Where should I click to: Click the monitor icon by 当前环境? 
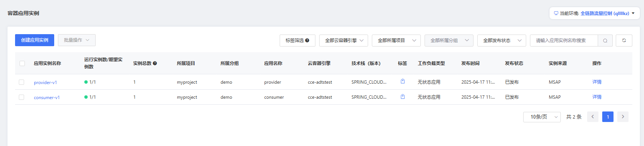pyautogui.click(x=556, y=13)
